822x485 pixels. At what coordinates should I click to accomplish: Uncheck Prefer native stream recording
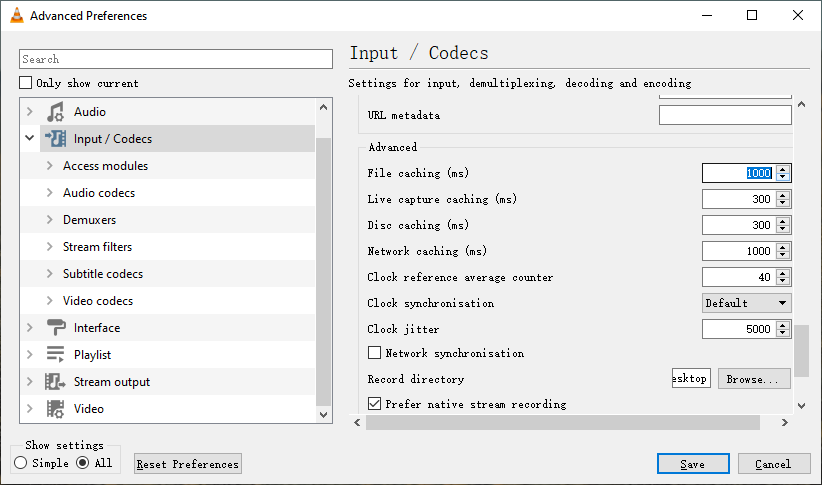[374, 404]
